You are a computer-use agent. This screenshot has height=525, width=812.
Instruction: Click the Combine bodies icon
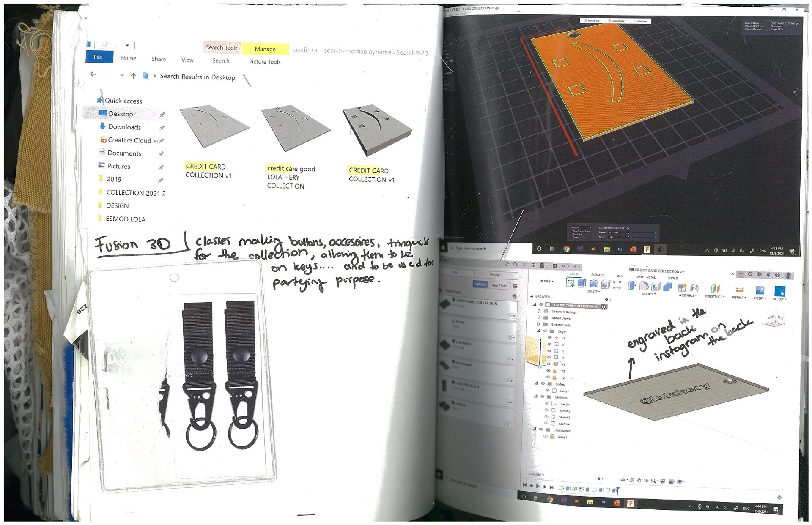click(668, 287)
